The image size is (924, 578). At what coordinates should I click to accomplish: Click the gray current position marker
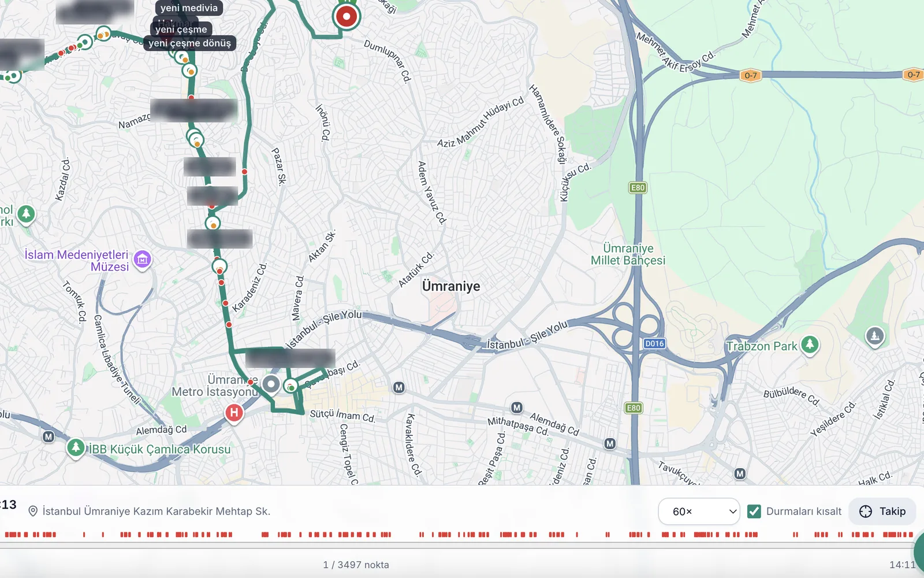[271, 384]
